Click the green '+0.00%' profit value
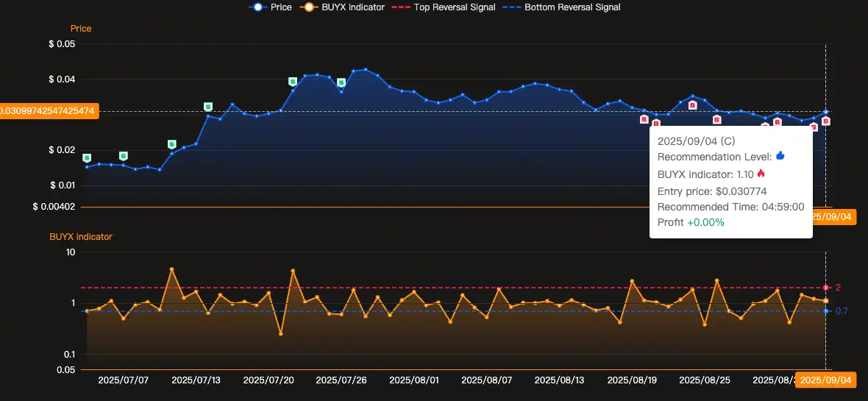Image resolution: width=868 pixels, height=401 pixels. click(706, 222)
